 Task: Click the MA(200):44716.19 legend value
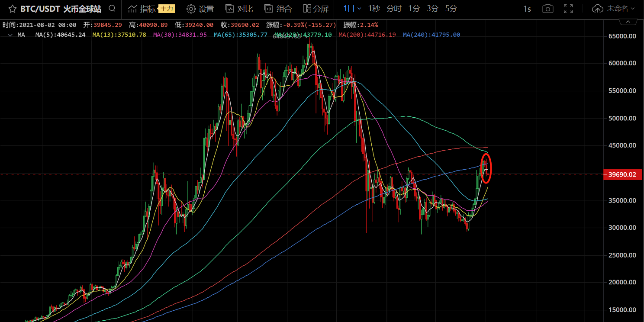tap(367, 35)
